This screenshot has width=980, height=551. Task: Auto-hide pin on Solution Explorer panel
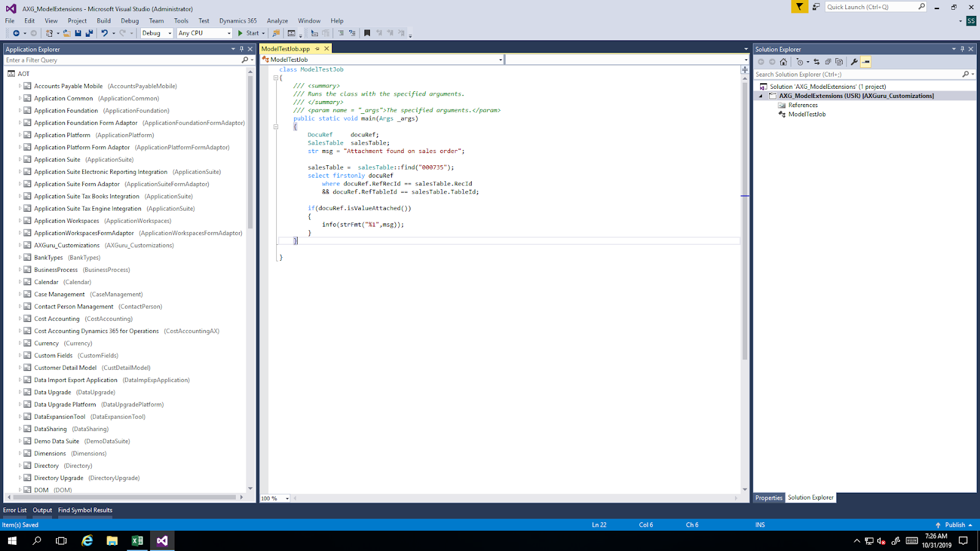coord(962,49)
